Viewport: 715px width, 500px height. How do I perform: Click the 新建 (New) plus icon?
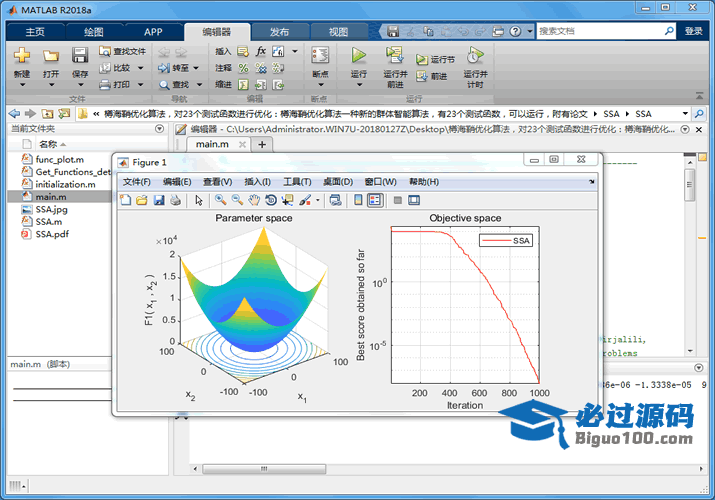(x=22, y=56)
